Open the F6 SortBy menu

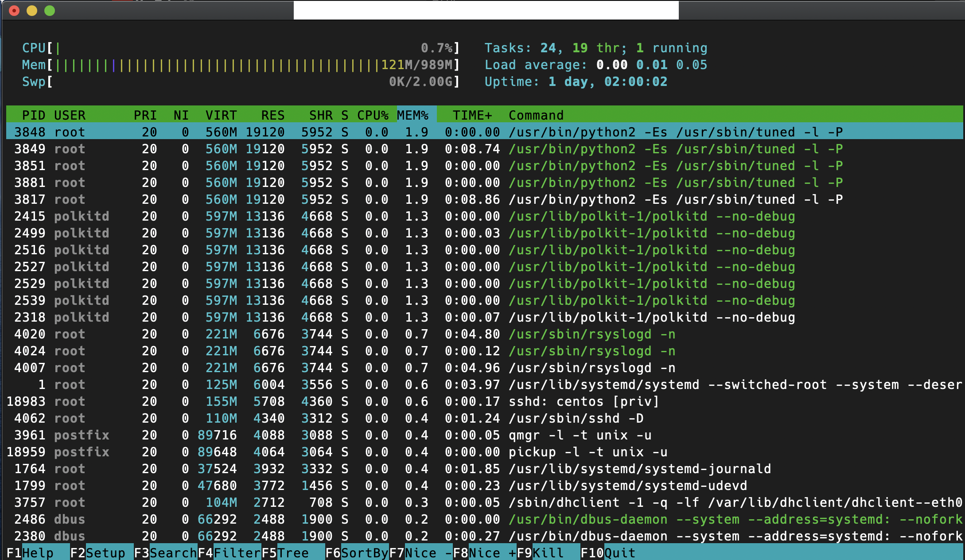click(357, 552)
